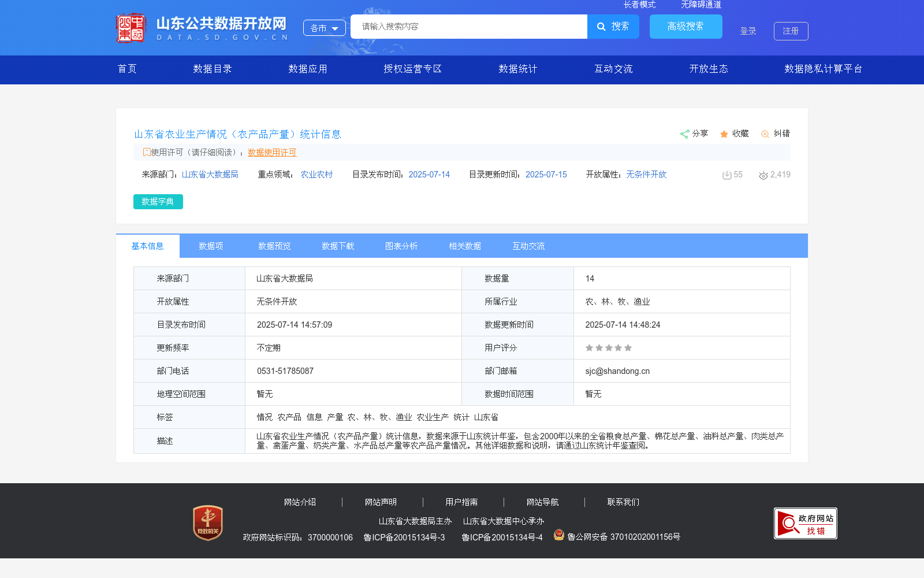Click the 山东省大数据局 department link

(x=210, y=174)
